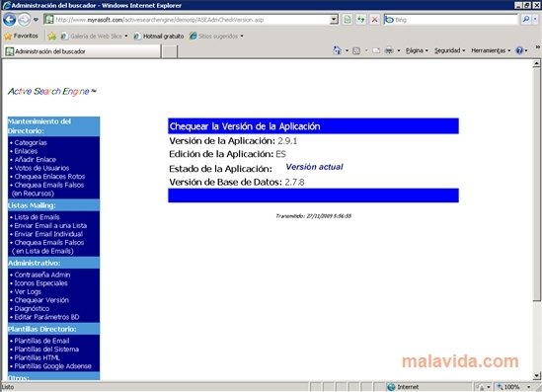Open the Herramientas menu
This screenshot has height=392, width=542.
coord(491,50)
